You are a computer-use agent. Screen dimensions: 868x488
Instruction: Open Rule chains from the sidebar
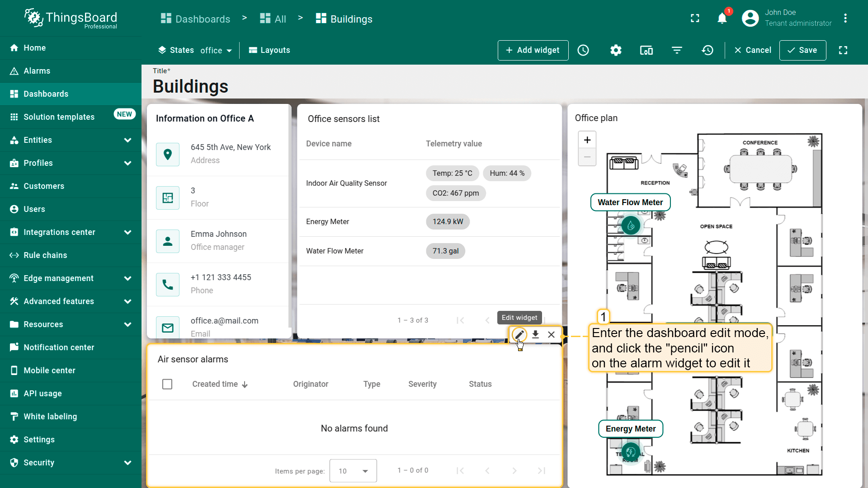pos(45,255)
